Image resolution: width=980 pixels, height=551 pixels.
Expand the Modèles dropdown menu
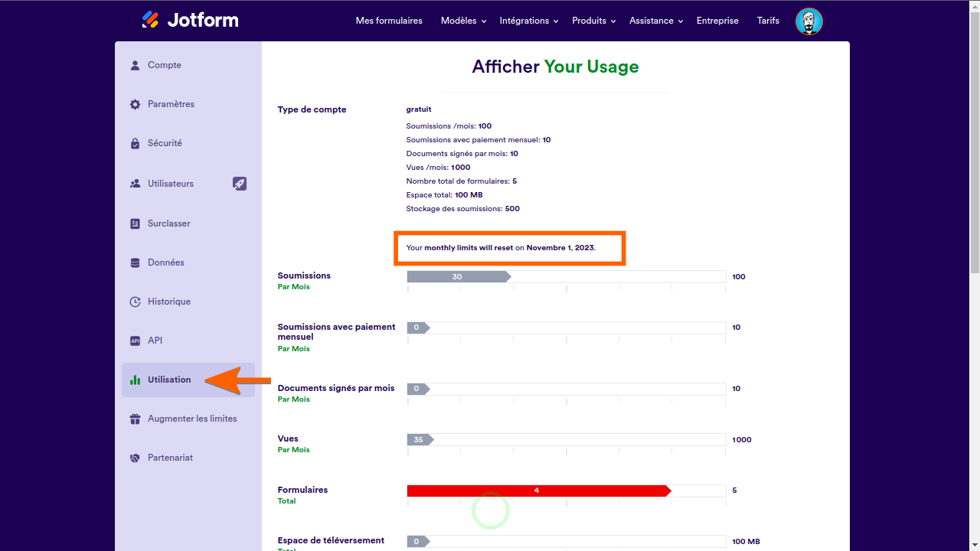click(x=463, y=21)
